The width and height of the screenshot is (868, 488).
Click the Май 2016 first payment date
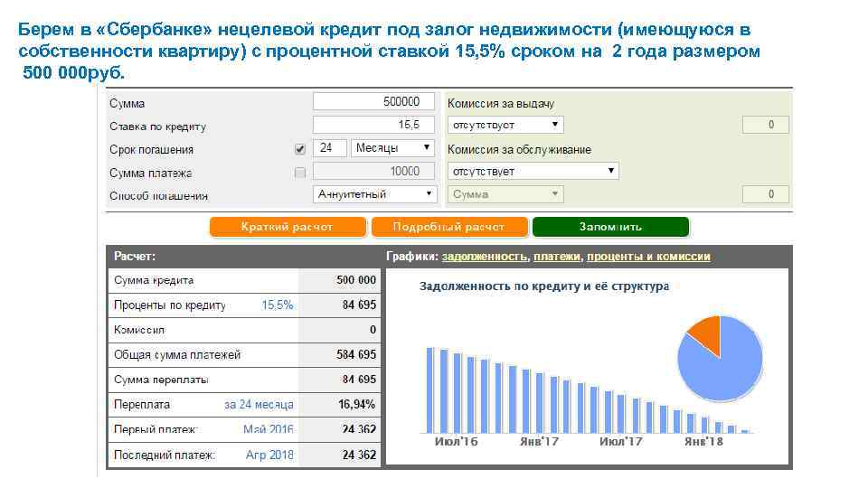pos(269,429)
